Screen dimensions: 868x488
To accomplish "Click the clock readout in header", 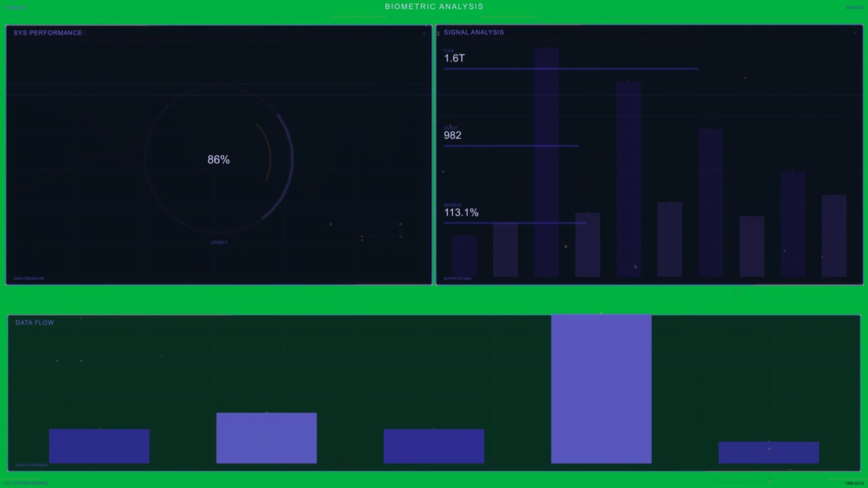I will (x=854, y=7).
